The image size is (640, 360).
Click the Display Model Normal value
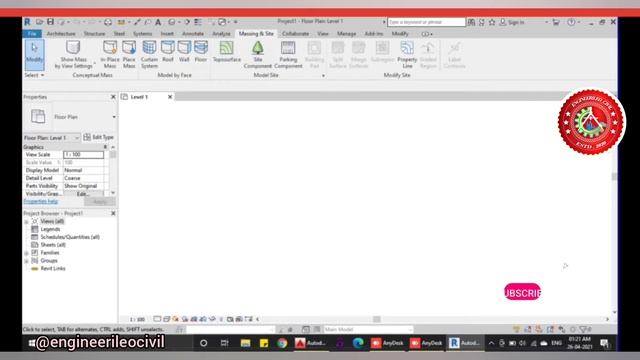83,170
